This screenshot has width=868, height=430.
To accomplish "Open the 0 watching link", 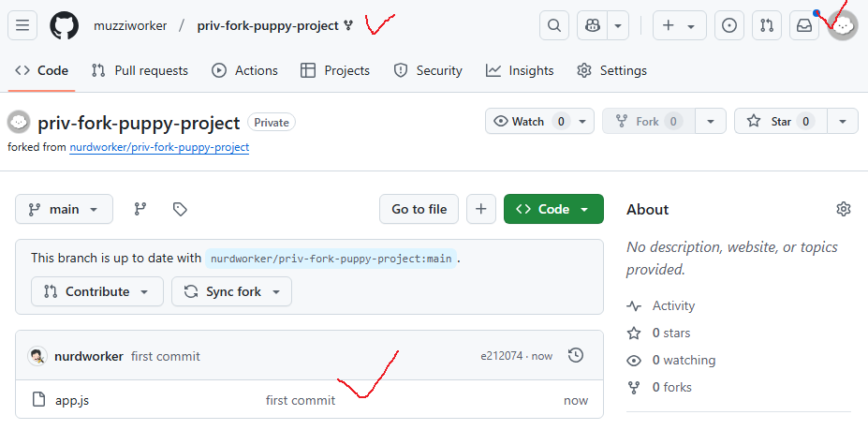I will 671,360.
